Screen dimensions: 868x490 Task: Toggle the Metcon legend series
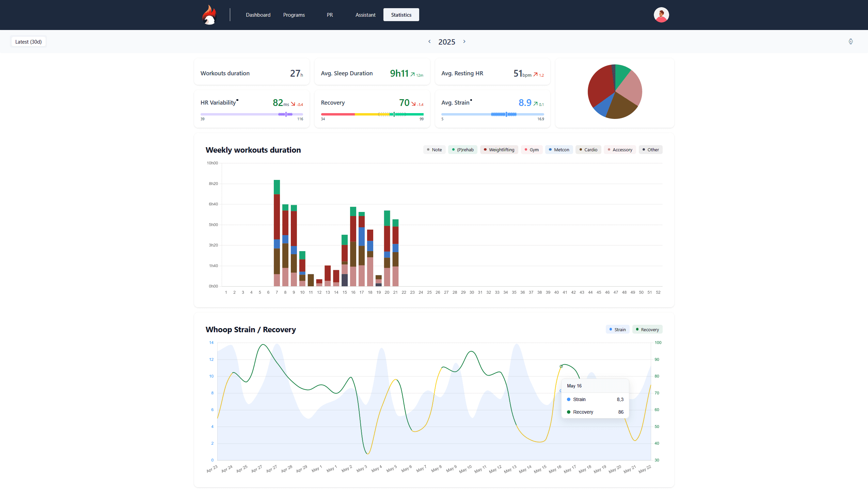coord(559,150)
